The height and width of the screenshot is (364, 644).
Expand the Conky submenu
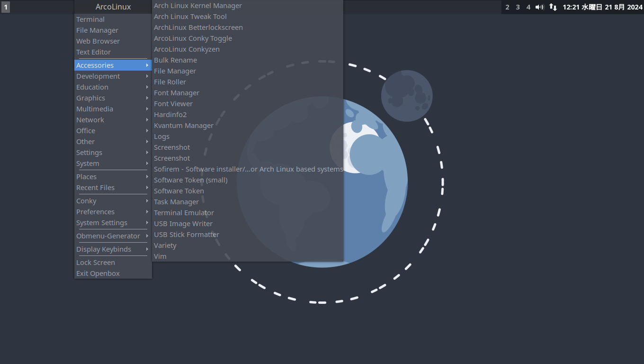pyautogui.click(x=113, y=201)
